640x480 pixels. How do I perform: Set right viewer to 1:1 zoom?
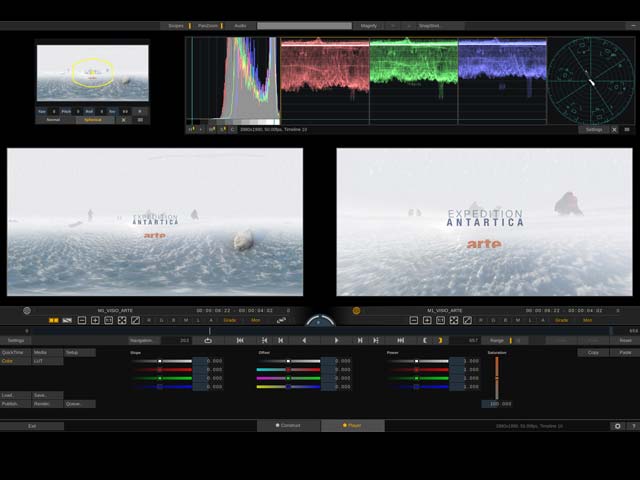click(x=440, y=321)
